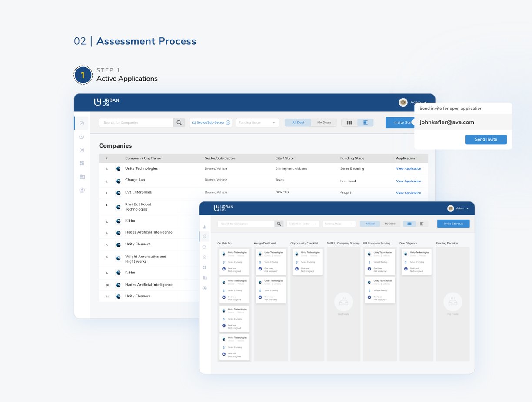Remove the (1) Sector/Sub-Sector filter chip
The image size is (532, 402).
228,123
